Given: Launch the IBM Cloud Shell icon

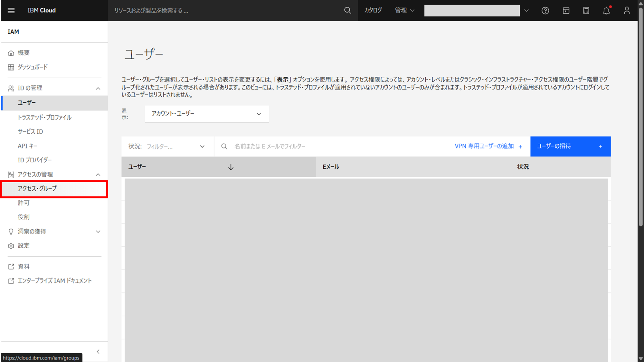Looking at the screenshot, I should point(566,11).
